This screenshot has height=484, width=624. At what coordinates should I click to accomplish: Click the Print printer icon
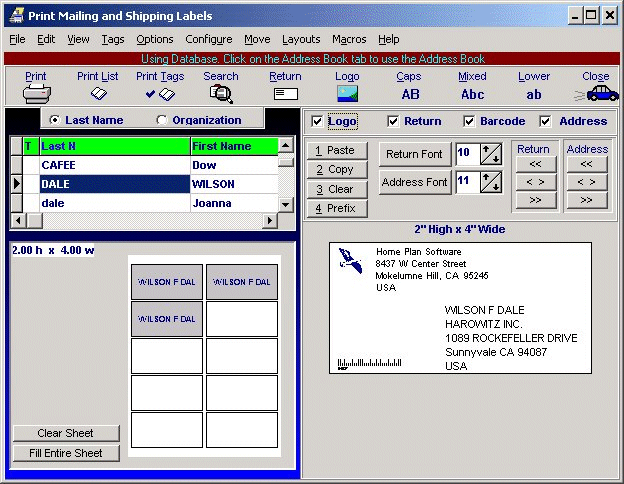point(36,94)
